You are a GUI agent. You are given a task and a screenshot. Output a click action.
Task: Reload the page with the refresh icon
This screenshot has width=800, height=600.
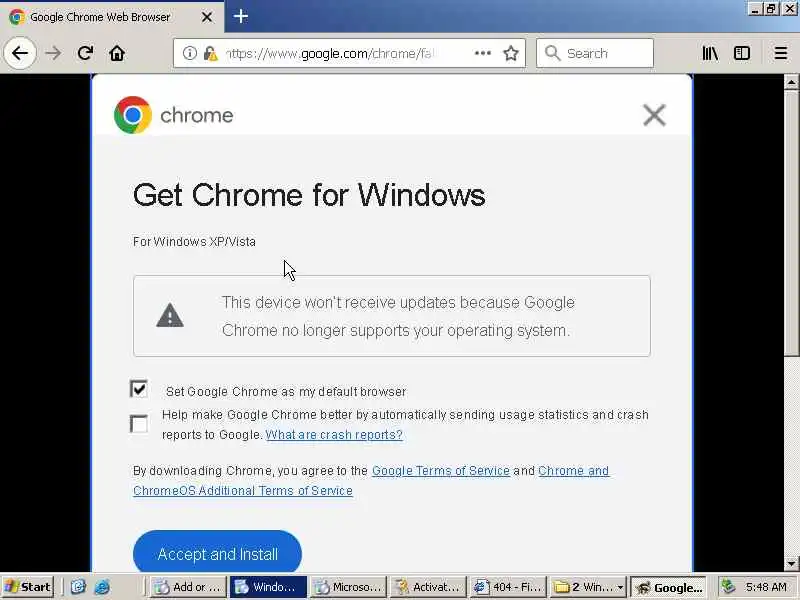click(x=85, y=53)
